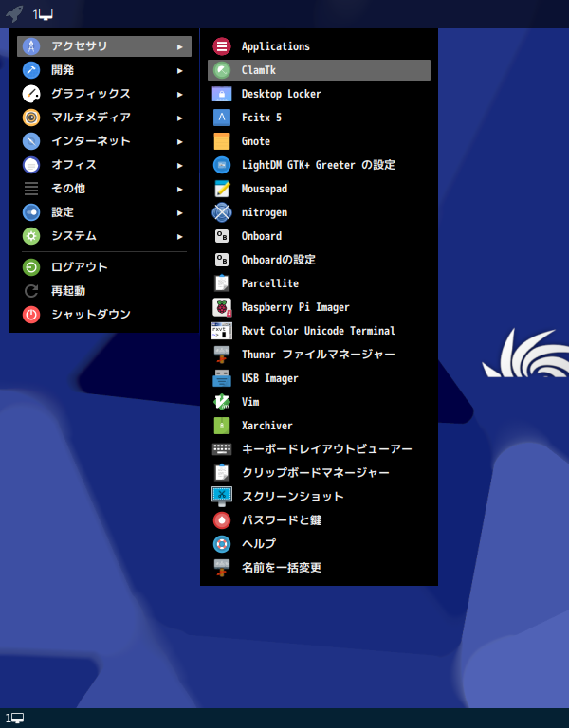Click the "nitrogen" text

[x=265, y=212]
